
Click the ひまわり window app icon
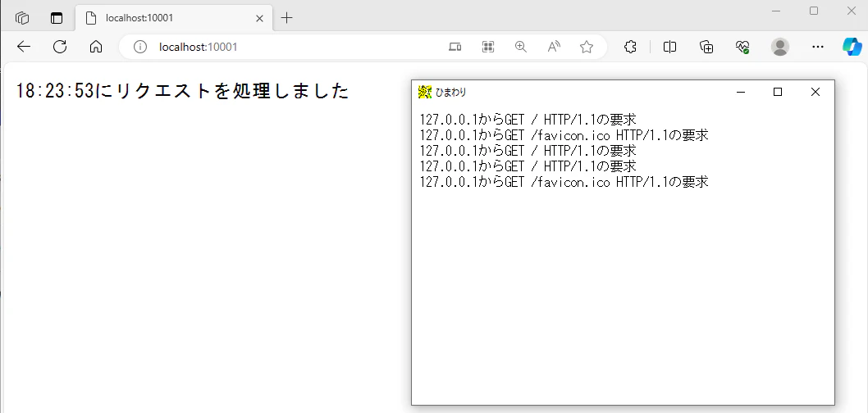click(425, 93)
